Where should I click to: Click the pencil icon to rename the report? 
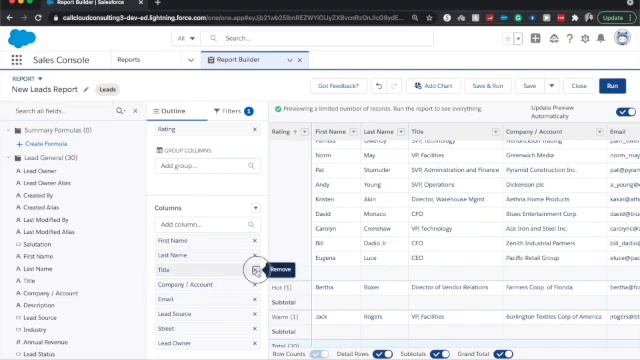point(86,89)
